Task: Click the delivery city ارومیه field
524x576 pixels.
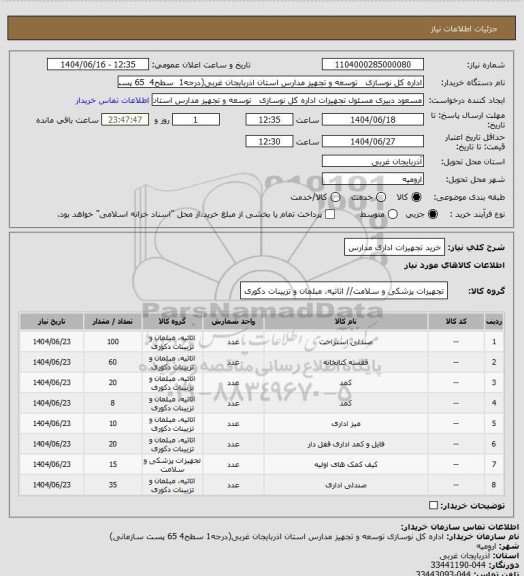Action: pyautogui.click(x=373, y=179)
